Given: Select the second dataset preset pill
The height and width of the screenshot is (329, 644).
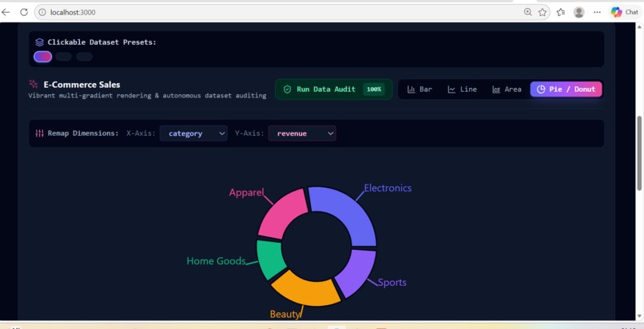Looking at the screenshot, I should [x=64, y=57].
